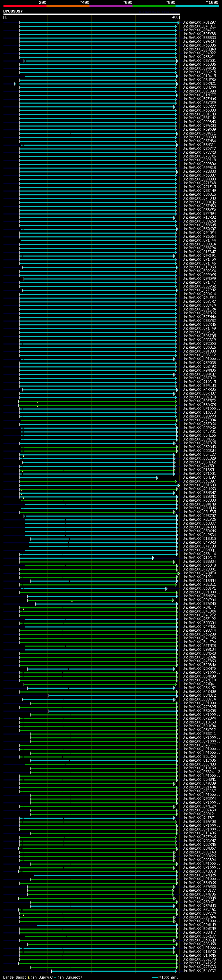
Task: Open hit UniRef100_P63241-2
Action: (201, 772)
